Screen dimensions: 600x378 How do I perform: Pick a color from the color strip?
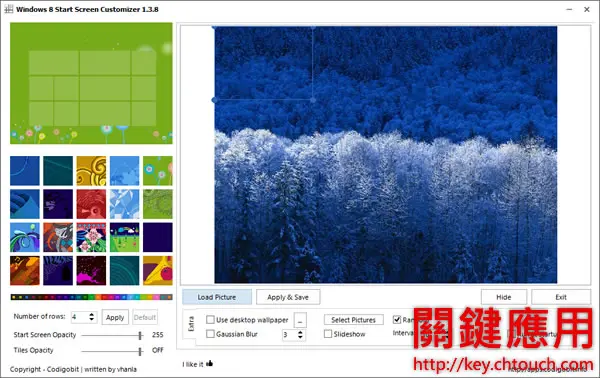tap(91, 297)
